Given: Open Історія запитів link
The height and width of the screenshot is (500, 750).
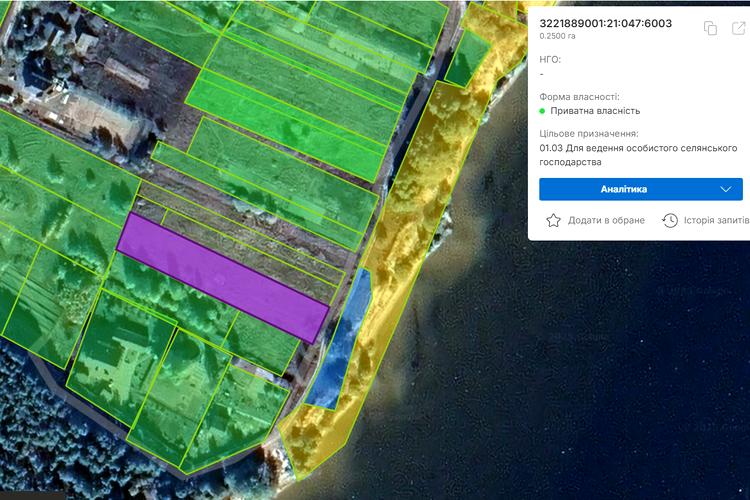Looking at the screenshot, I should 716,221.
